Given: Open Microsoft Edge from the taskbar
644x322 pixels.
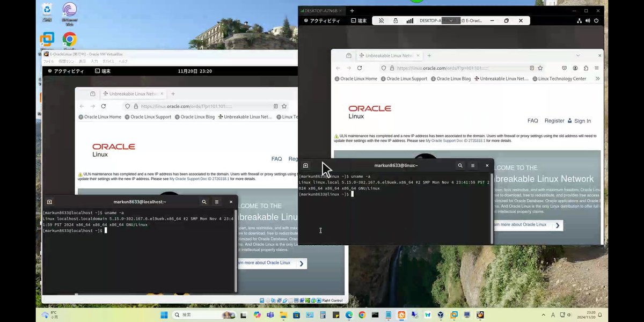Looking at the screenshot, I should [348, 315].
